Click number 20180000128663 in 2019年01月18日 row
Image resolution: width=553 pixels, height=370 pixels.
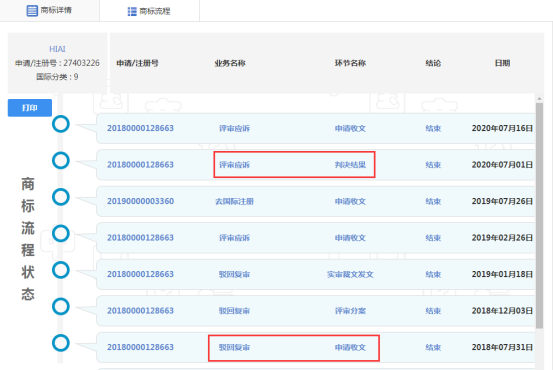point(140,274)
